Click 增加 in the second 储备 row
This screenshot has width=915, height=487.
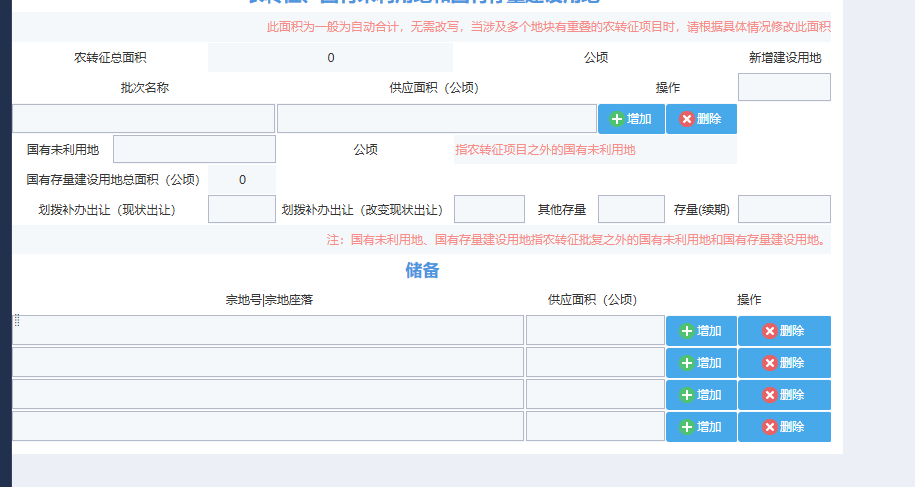(x=701, y=363)
